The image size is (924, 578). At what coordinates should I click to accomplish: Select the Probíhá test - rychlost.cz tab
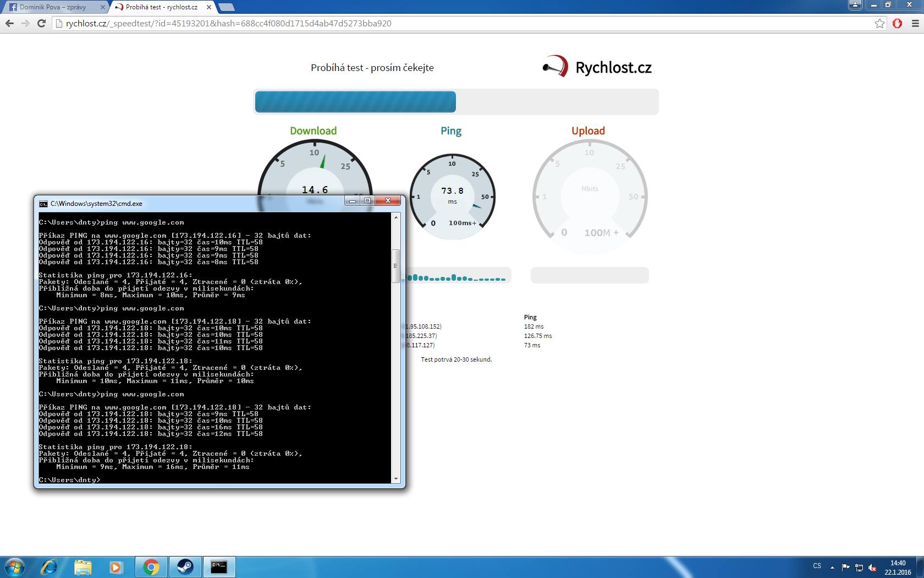point(163,7)
